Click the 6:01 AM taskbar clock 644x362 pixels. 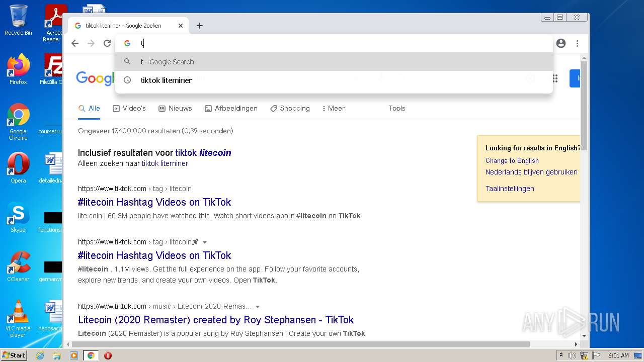[x=618, y=355]
